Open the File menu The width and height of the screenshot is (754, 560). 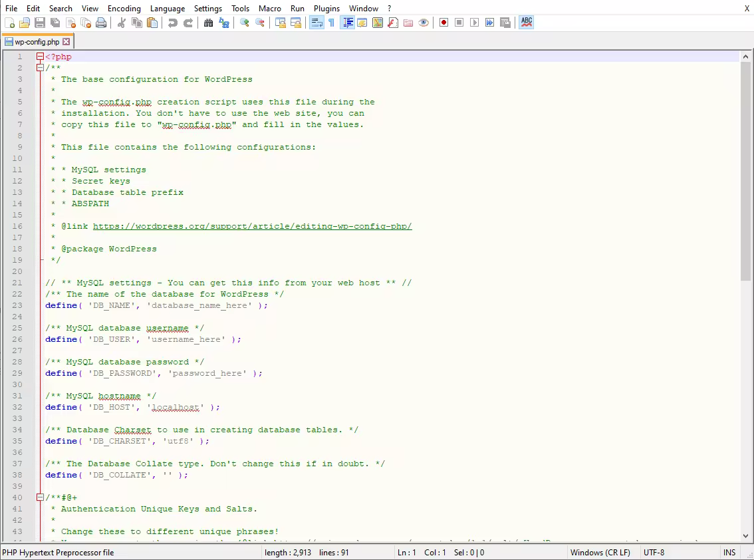11,8
